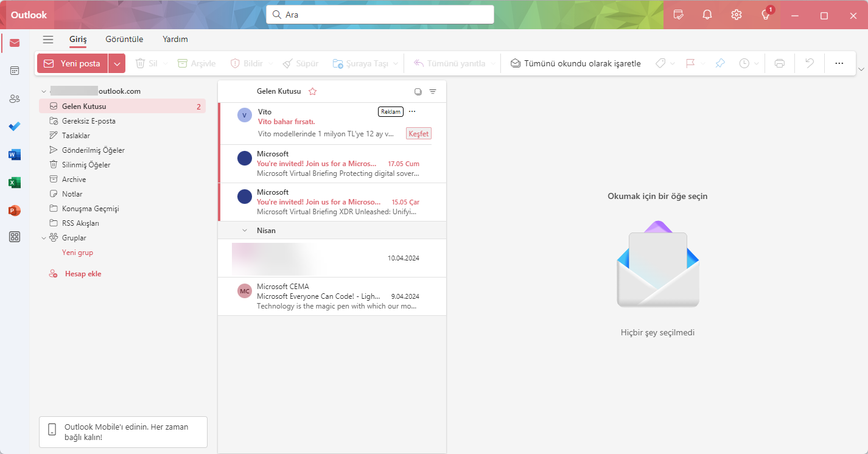
Task: Open the Settings gear
Action: pyautogui.click(x=737, y=15)
